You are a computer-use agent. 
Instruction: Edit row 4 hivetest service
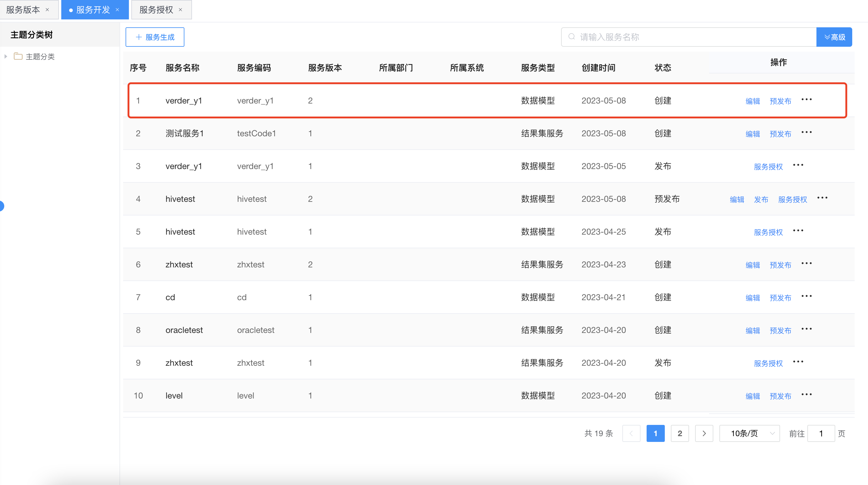(737, 199)
